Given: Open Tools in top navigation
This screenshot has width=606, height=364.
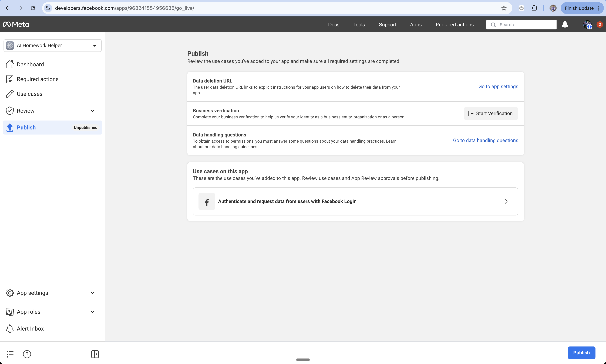Looking at the screenshot, I should coord(359,25).
